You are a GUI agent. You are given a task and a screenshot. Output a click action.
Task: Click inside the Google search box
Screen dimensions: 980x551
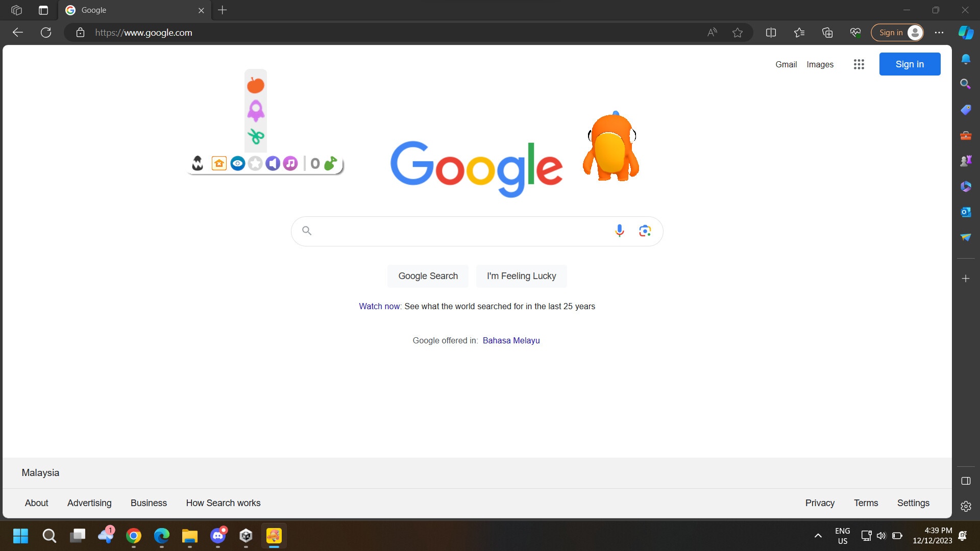pos(459,231)
